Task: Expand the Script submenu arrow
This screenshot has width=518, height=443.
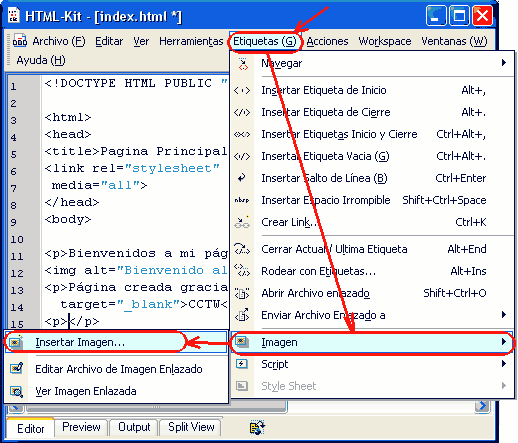Action: (x=504, y=364)
